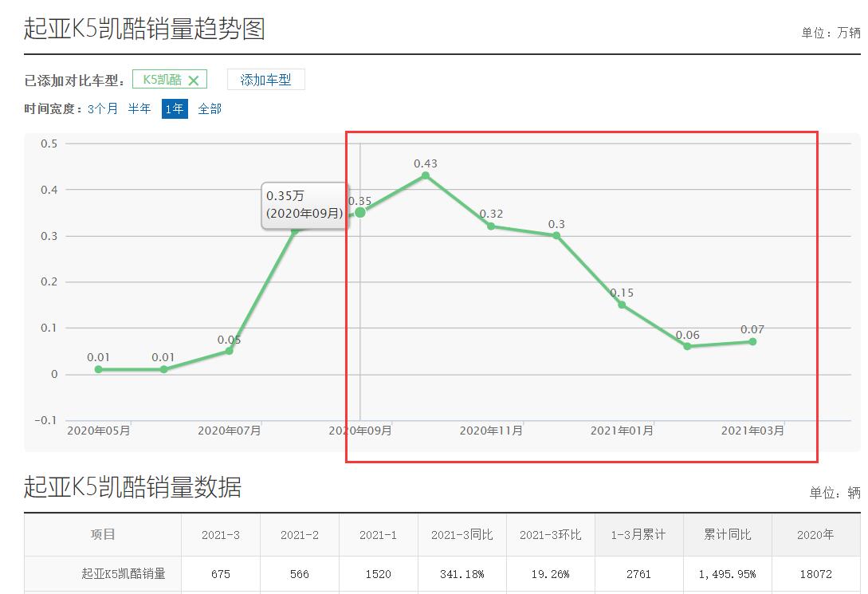Click the 1520 sales cell
The width and height of the screenshot is (868, 594).
click(x=378, y=574)
